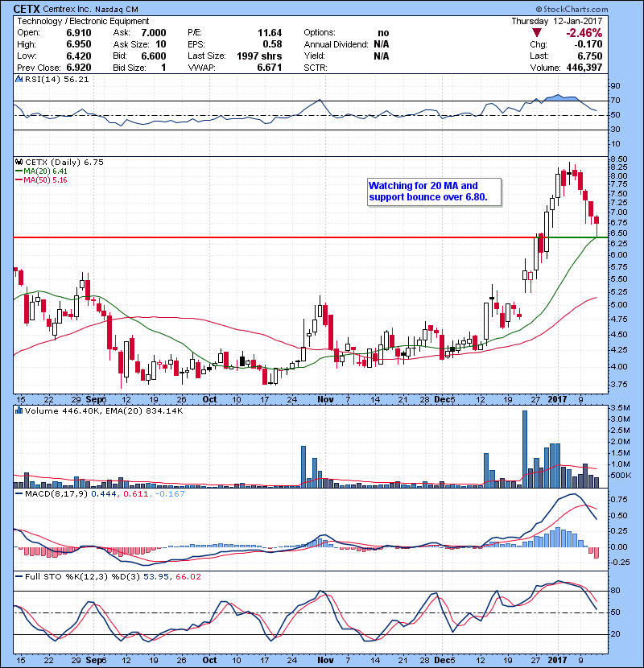This screenshot has height=668, width=644.
Task: Click the Options value no
Action: pyautogui.click(x=383, y=33)
